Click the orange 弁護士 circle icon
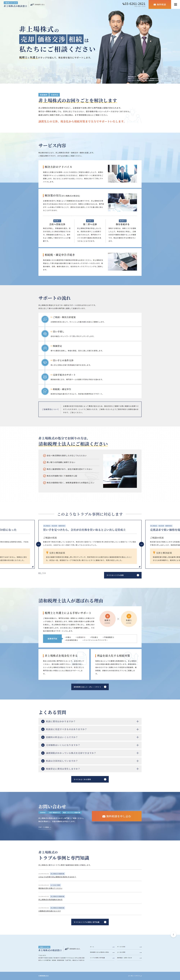This screenshot has height=980, width=180. [129, 619]
